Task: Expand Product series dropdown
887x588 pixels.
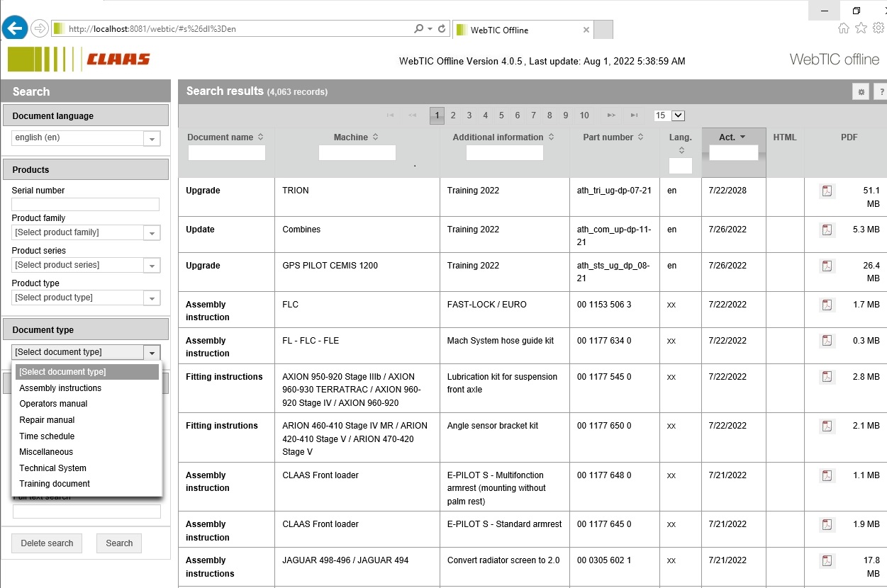Action: pos(152,266)
